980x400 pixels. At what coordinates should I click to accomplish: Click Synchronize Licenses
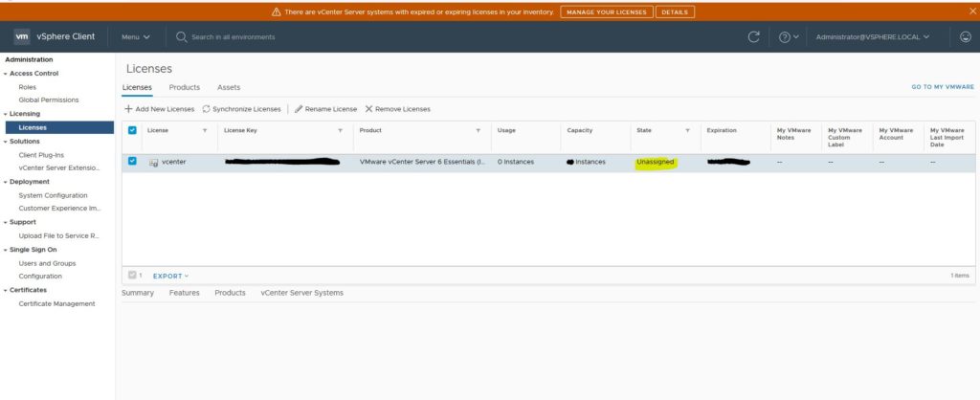pos(241,109)
